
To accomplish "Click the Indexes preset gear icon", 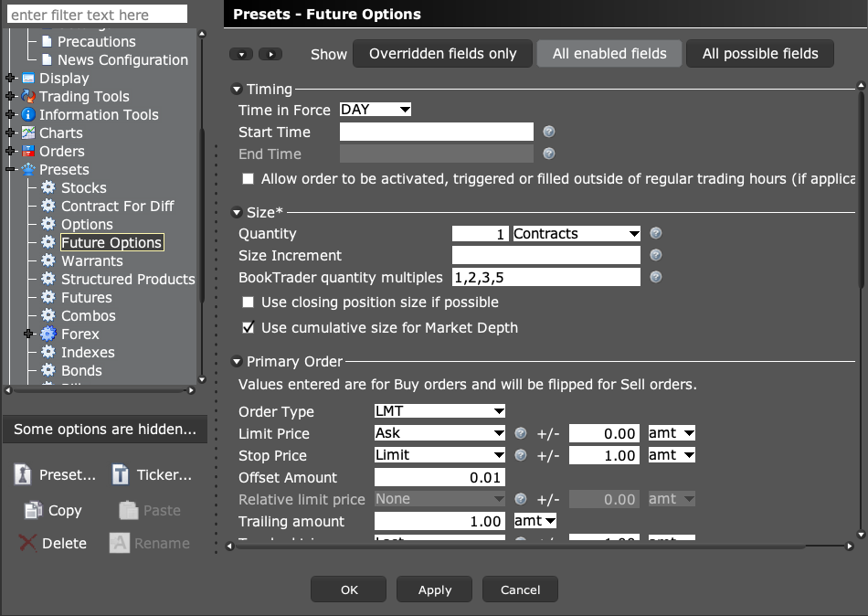I will 48,352.
